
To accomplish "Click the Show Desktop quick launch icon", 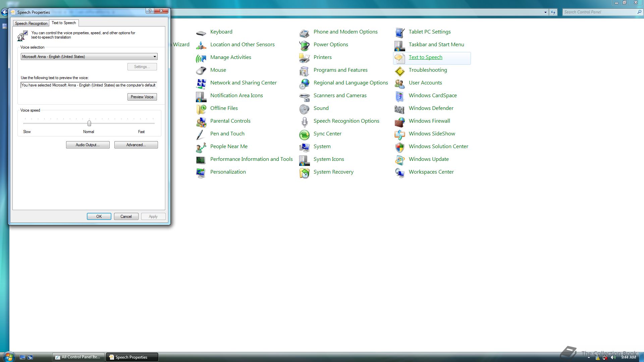I will 22,357.
